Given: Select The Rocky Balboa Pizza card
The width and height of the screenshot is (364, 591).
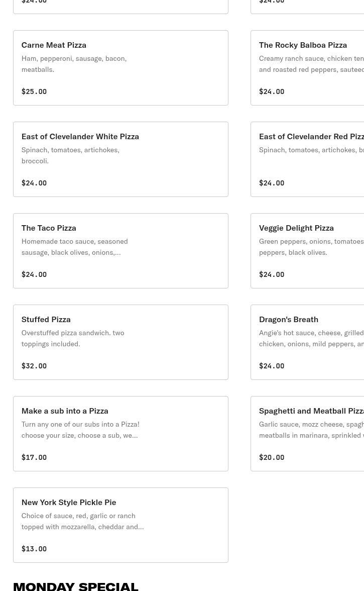Looking at the screenshot, I should pos(307,68).
